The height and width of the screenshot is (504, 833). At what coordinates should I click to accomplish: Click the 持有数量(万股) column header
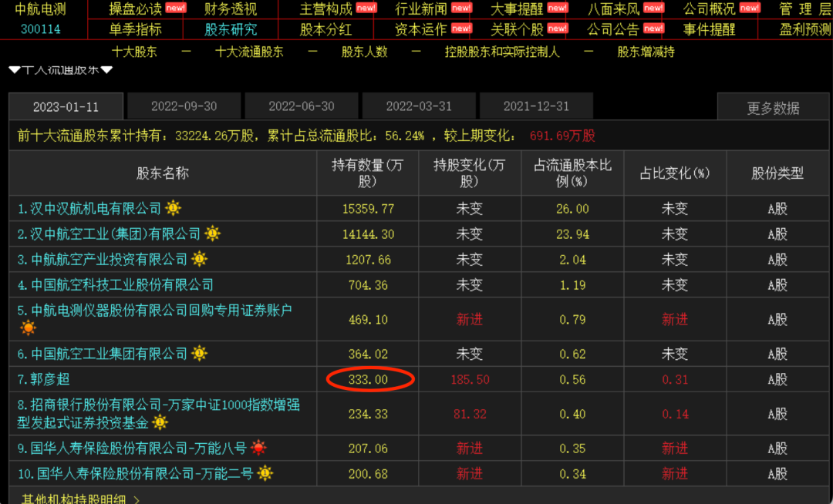(x=368, y=173)
